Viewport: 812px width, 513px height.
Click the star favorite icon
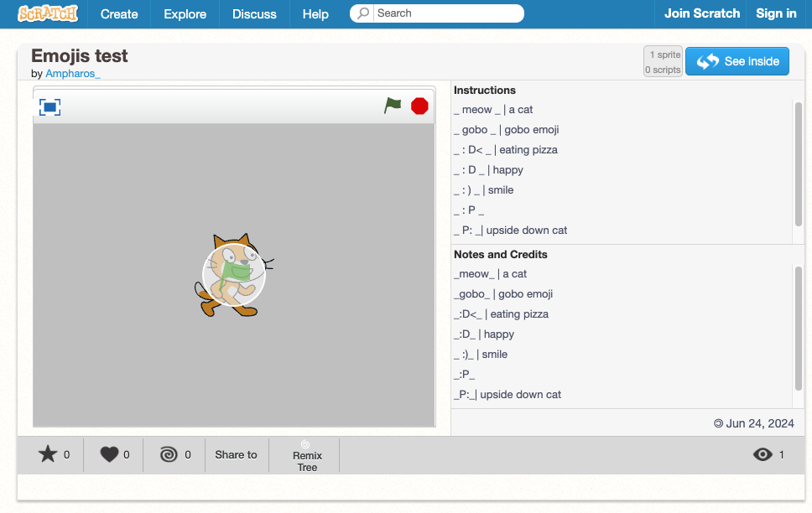tap(48, 454)
